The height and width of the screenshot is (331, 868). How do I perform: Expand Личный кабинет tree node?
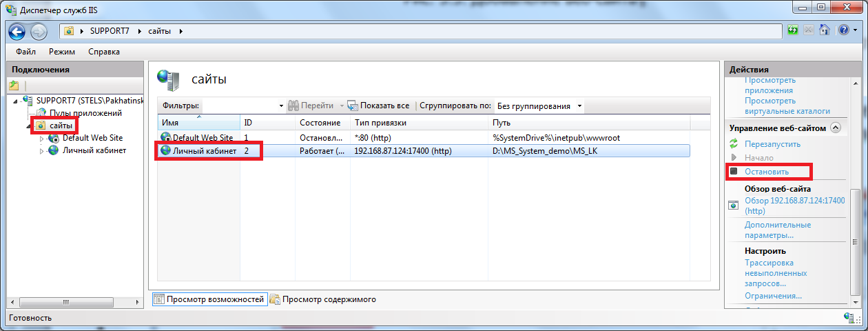41,151
